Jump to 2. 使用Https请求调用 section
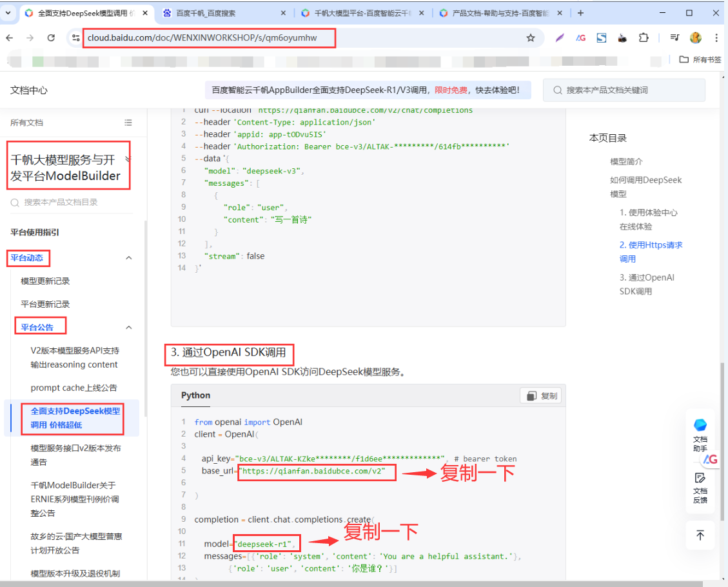Screen dimensions: 728x587 [x=651, y=252]
